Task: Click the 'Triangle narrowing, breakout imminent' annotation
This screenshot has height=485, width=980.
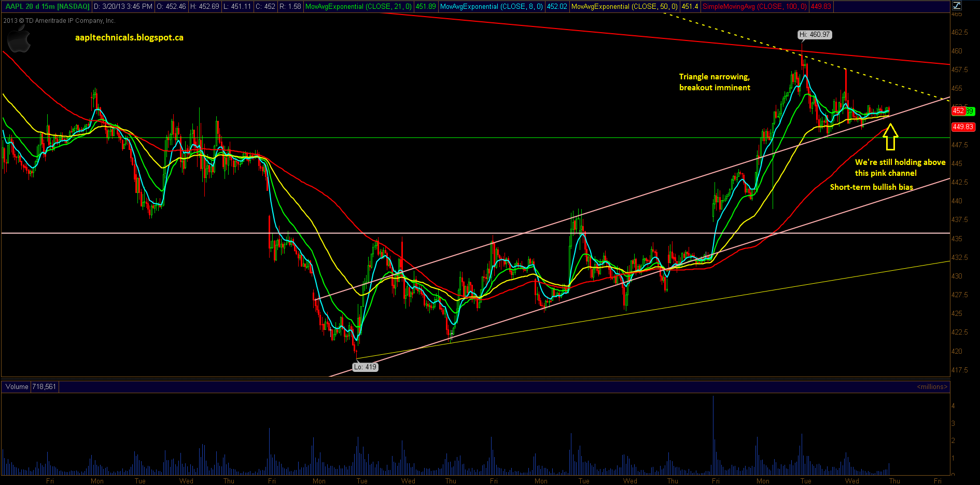Action: pyautogui.click(x=715, y=82)
